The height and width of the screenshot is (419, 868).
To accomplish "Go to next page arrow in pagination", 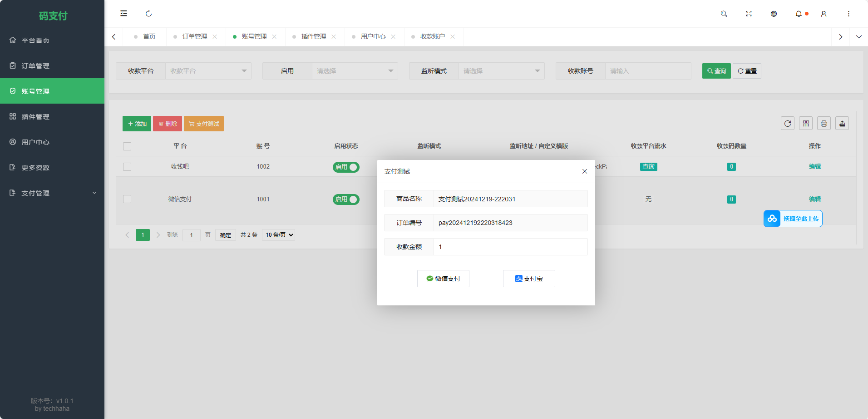I will pos(158,235).
